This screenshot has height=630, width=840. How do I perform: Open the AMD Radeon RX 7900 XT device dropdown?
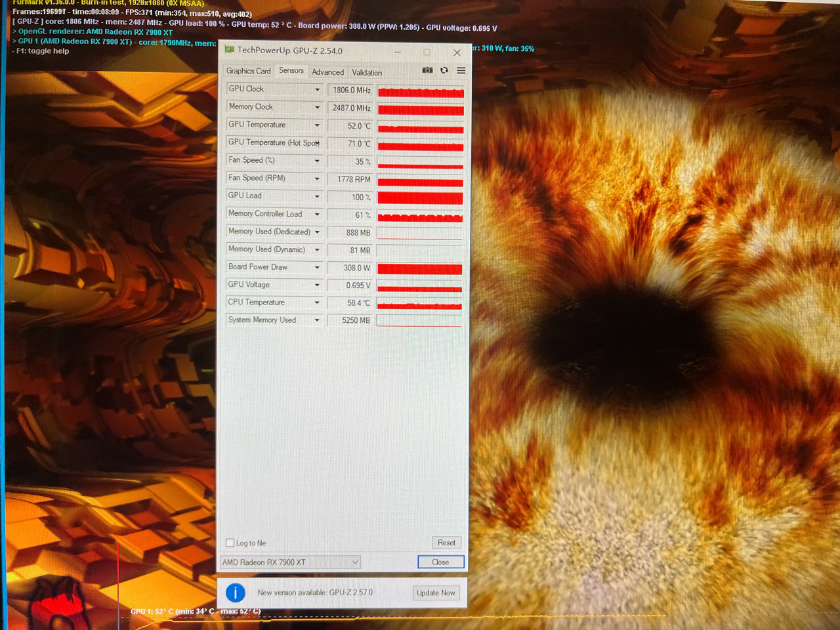click(x=354, y=562)
